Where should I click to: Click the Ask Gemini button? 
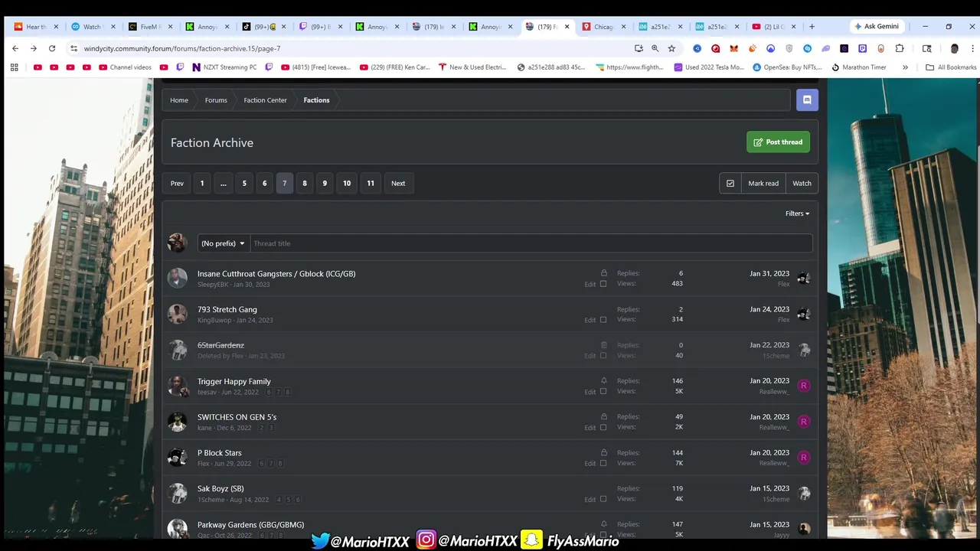(x=877, y=26)
